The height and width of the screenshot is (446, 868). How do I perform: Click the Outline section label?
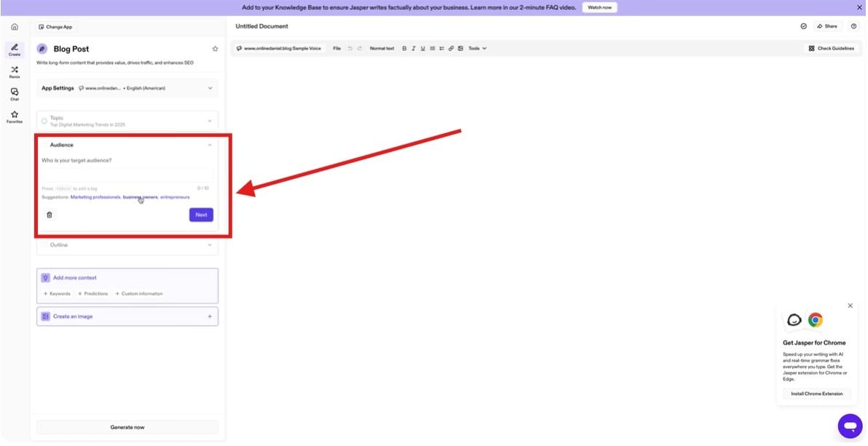point(59,244)
